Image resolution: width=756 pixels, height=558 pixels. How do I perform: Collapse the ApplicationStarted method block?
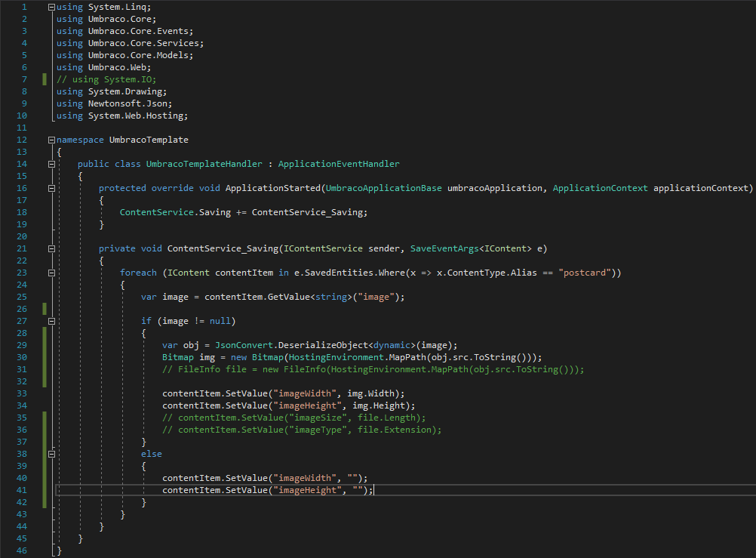pyautogui.click(x=51, y=188)
